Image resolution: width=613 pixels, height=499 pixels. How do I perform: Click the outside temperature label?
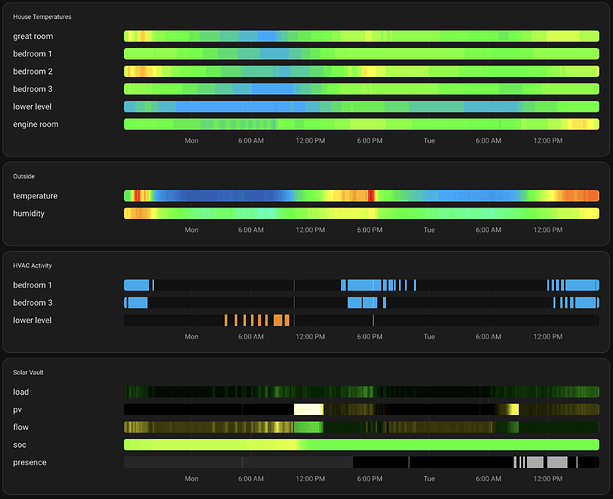[x=35, y=196]
